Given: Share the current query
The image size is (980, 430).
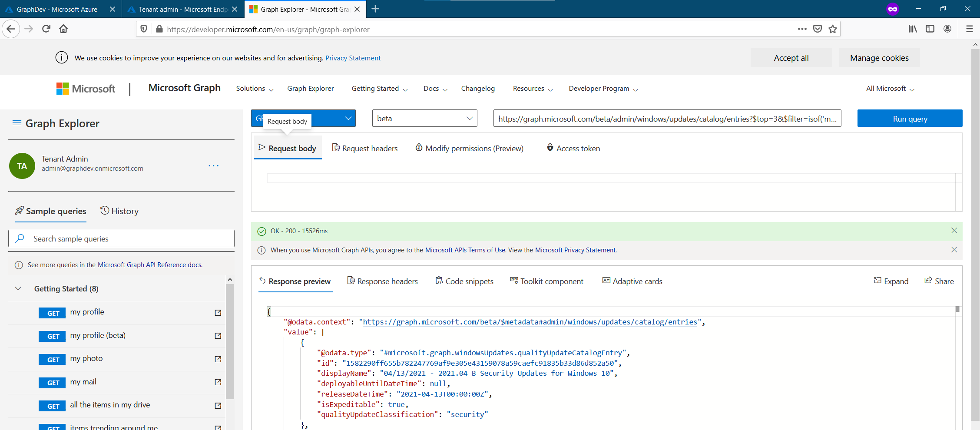Looking at the screenshot, I should 939,281.
